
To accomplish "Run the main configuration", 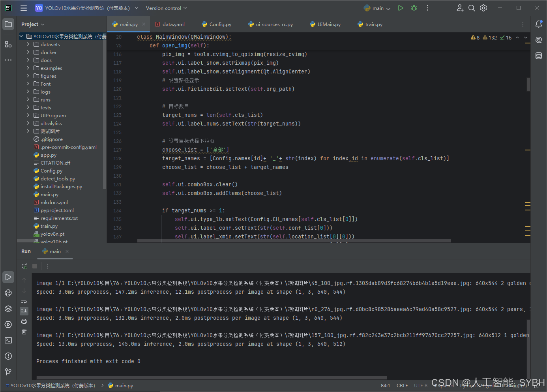I will (401, 8).
